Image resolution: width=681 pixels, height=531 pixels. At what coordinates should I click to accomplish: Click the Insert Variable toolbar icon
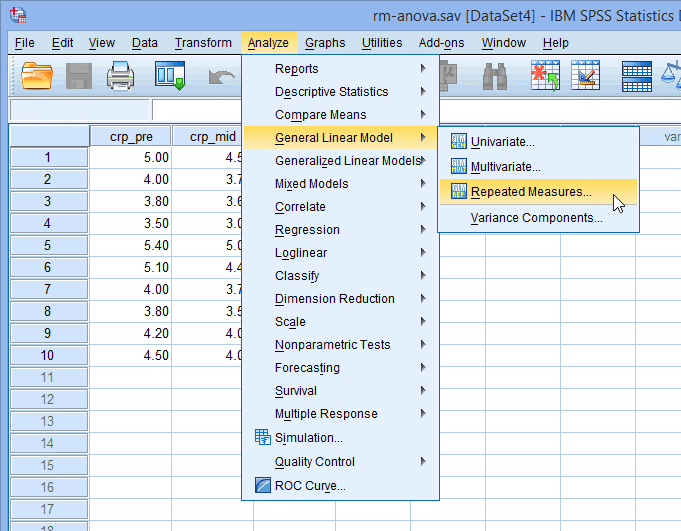pos(585,76)
